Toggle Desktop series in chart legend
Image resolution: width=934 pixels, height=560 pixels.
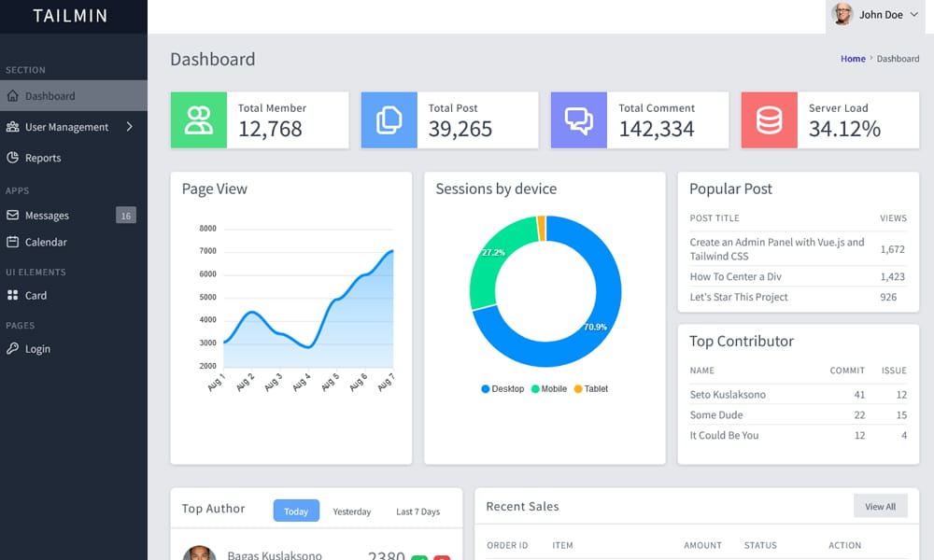pos(502,389)
